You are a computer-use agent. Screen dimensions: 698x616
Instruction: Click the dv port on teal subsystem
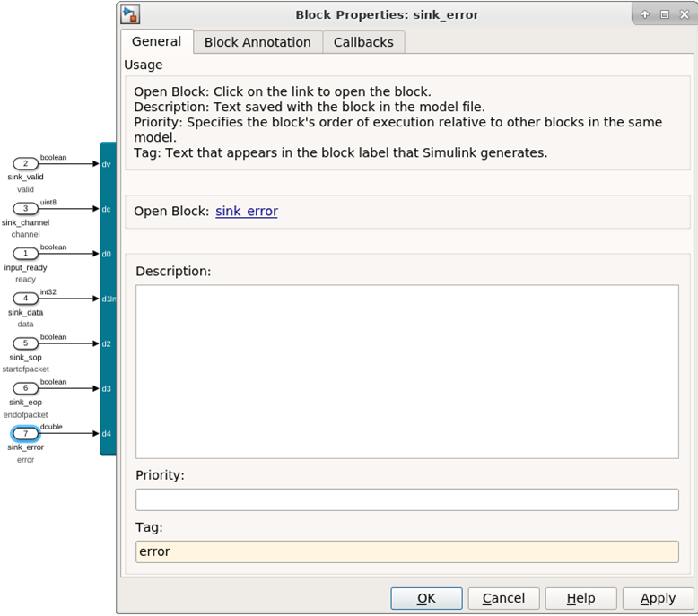coord(106,164)
